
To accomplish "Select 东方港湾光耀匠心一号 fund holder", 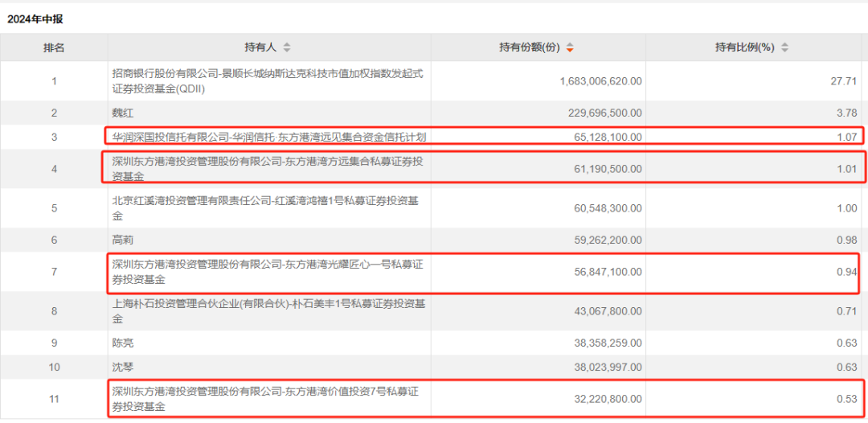I will (268, 272).
